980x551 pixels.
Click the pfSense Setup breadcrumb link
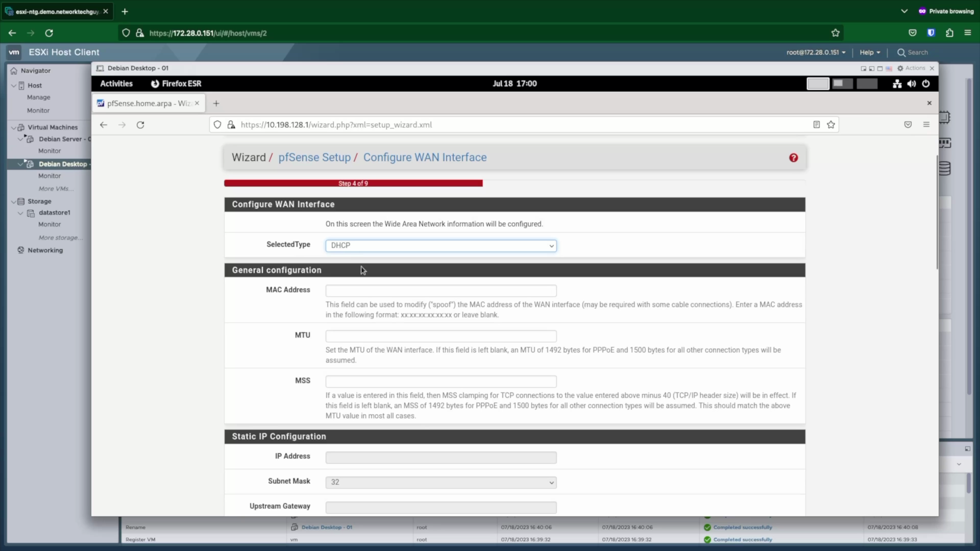point(314,158)
